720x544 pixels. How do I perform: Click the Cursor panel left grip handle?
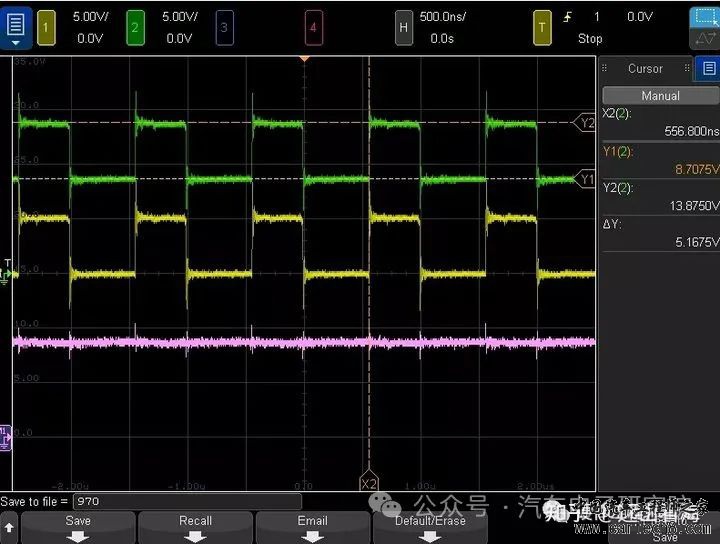point(605,68)
